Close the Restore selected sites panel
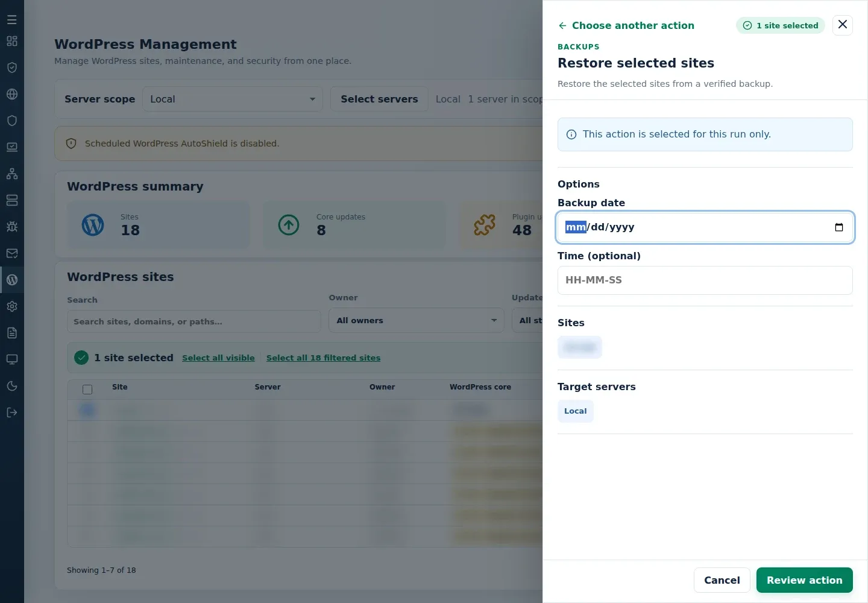This screenshot has height=603, width=868. point(843,25)
